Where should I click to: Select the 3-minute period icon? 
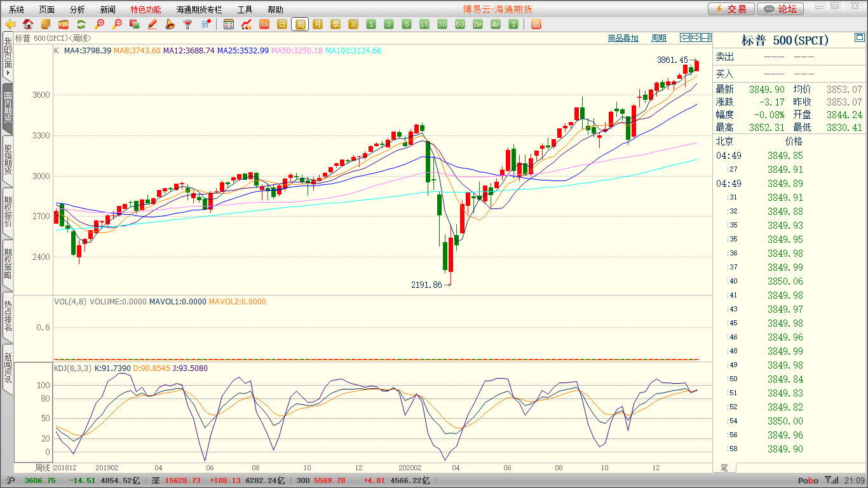pos(389,25)
